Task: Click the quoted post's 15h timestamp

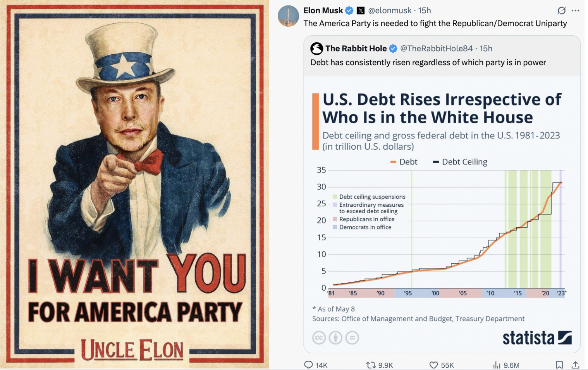Action: (x=486, y=48)
